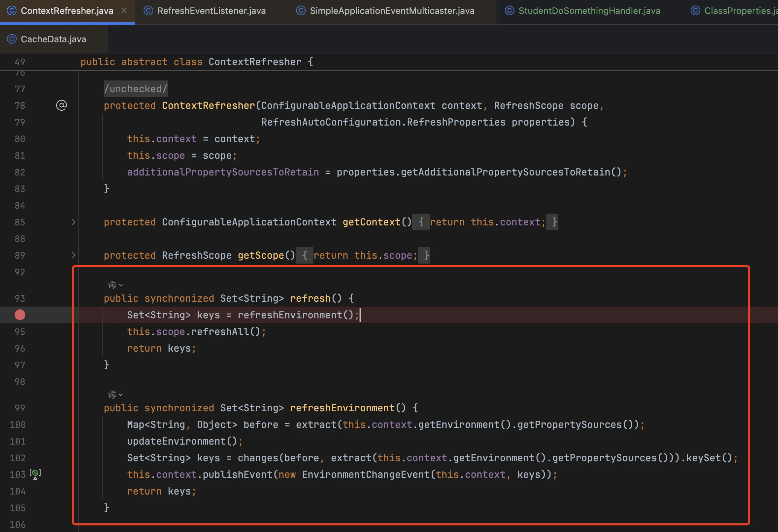Switch to RefreshEventListener.java tab

pos(211,11)
